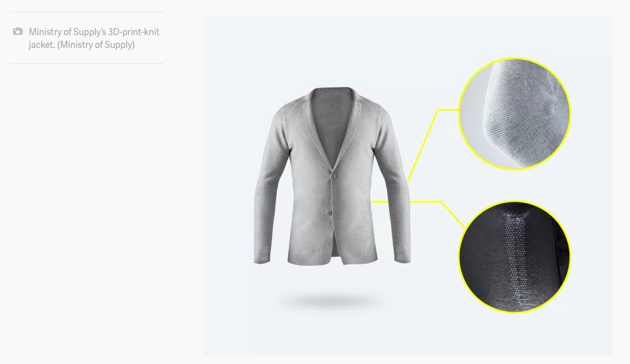Image resolution: width=630 pixels, height=364 pixels.
Task: Click the "Ministry of Supply's 3D-print-knit" caption text
Action: tap(94, 32)
